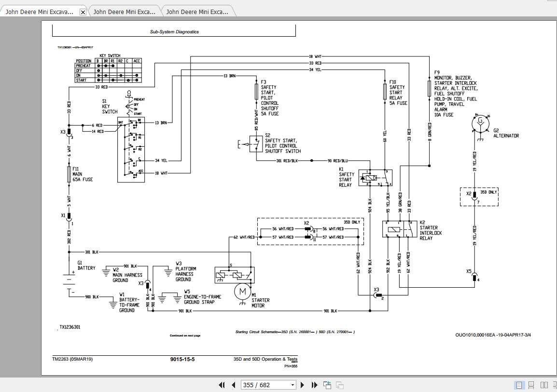Click the next view navigation icon
The image size is (557, 392).
click(x=340, y=385)
